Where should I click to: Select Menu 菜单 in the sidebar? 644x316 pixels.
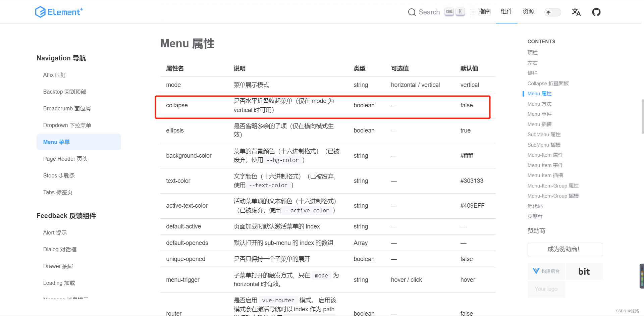tap(56, 142)
